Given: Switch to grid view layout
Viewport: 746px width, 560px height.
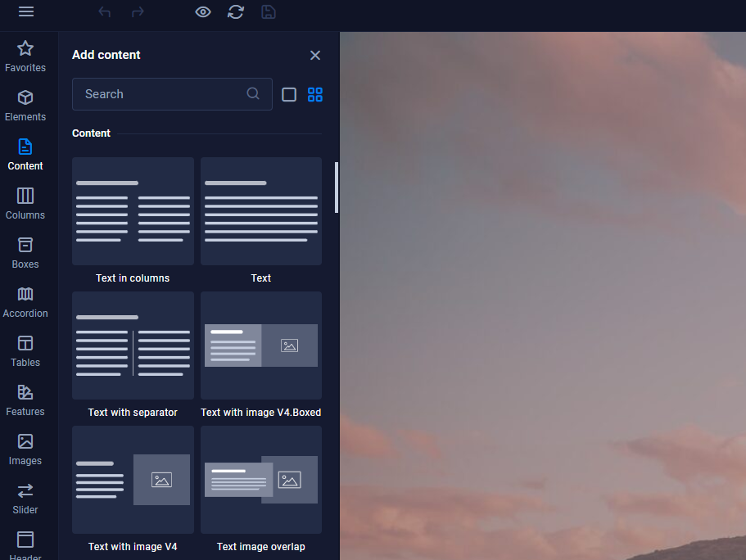Looking at the screenshot, I should pos(315,94).
